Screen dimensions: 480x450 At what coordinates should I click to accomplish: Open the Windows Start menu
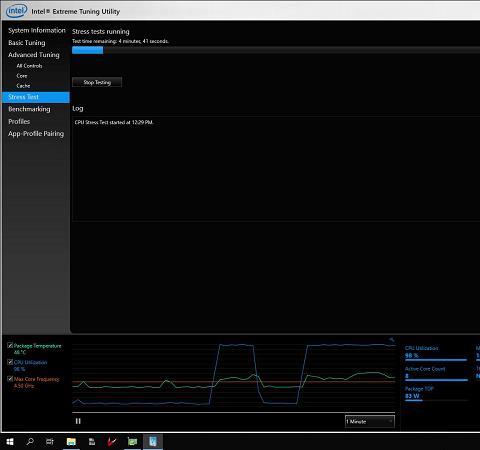tap(10, 442)
